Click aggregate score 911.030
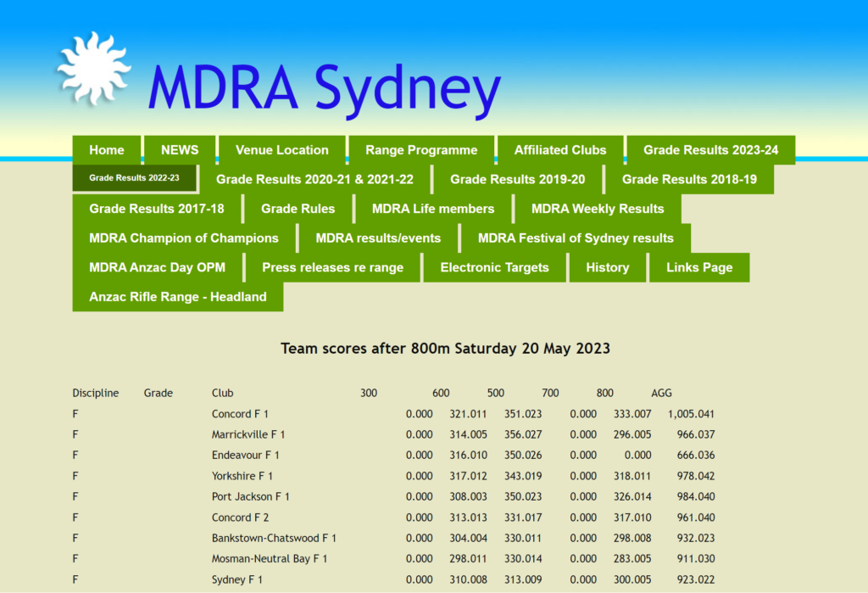Image resolution: width=868 pixels, height=593 pixels. 696,558
